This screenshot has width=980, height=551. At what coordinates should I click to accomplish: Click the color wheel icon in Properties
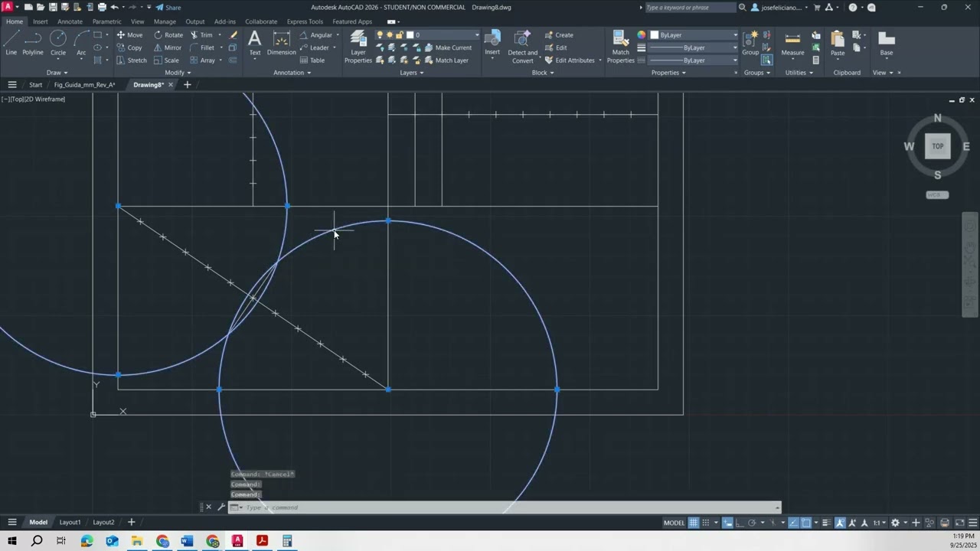click(642, 35)
